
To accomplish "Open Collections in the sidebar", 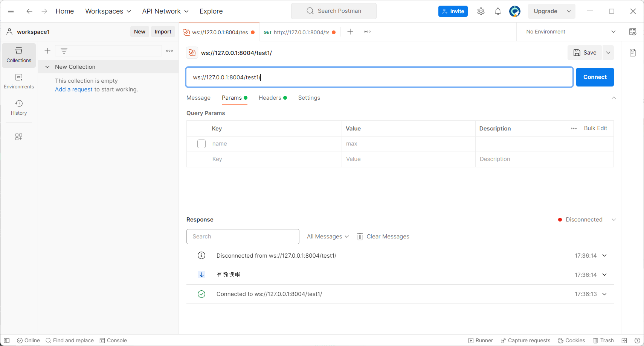I will (x=19, y=55).
